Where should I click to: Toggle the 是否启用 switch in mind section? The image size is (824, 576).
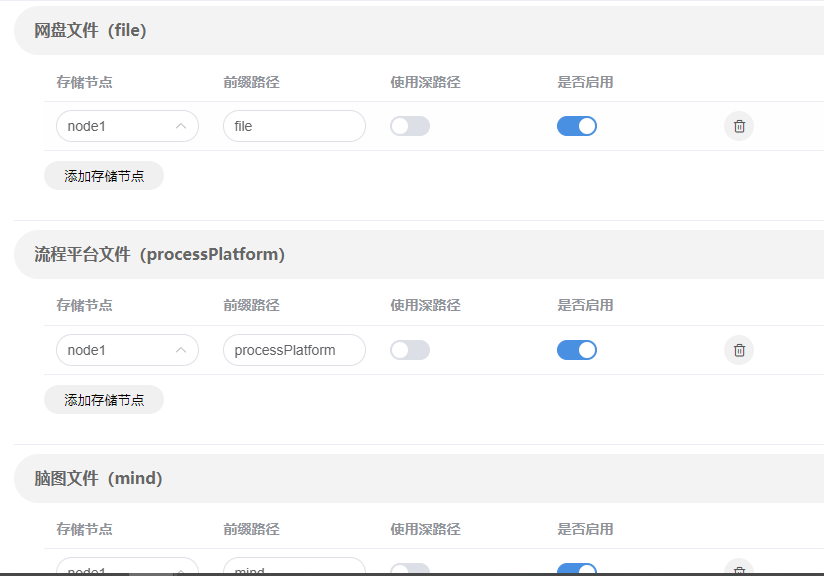tap(577, 569)
